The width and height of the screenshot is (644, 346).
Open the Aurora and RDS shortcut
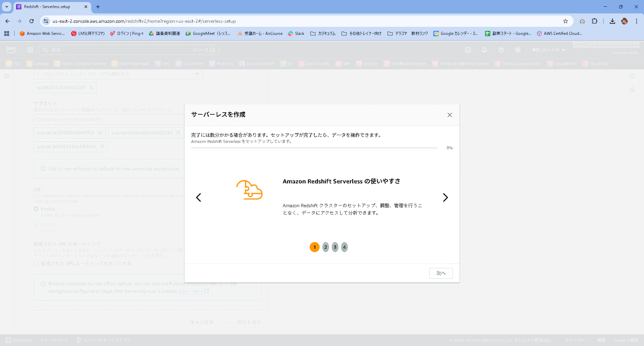pyautogui.click(x=257, y=64)
